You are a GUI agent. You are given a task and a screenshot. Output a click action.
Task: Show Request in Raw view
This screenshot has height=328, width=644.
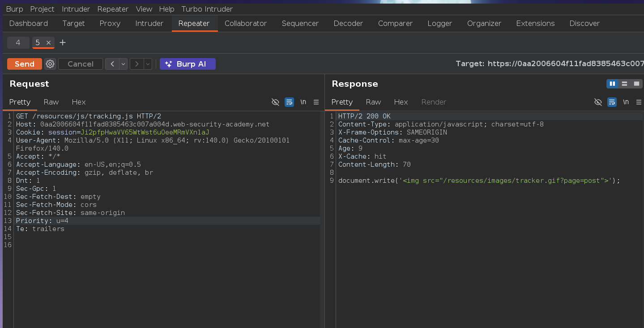click(x=51, y=102)
